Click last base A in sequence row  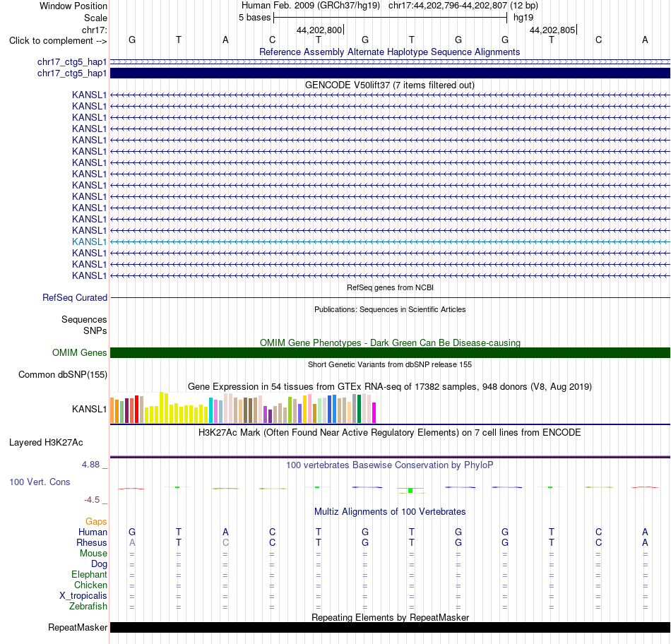645,40
